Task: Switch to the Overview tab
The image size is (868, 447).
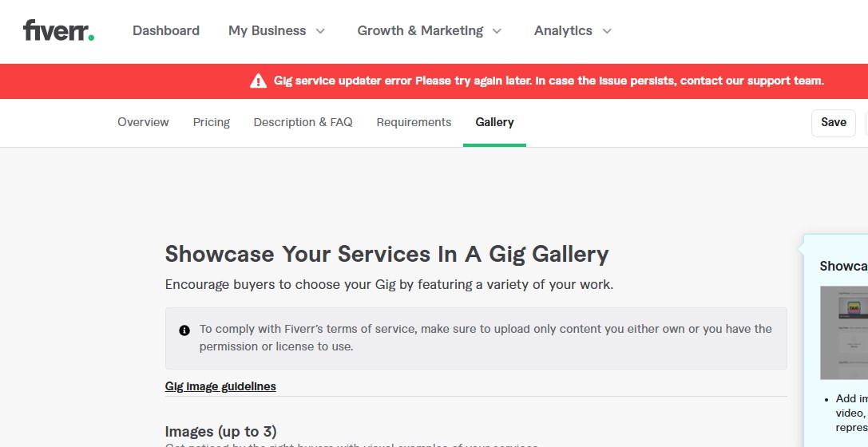Action: 143,122
